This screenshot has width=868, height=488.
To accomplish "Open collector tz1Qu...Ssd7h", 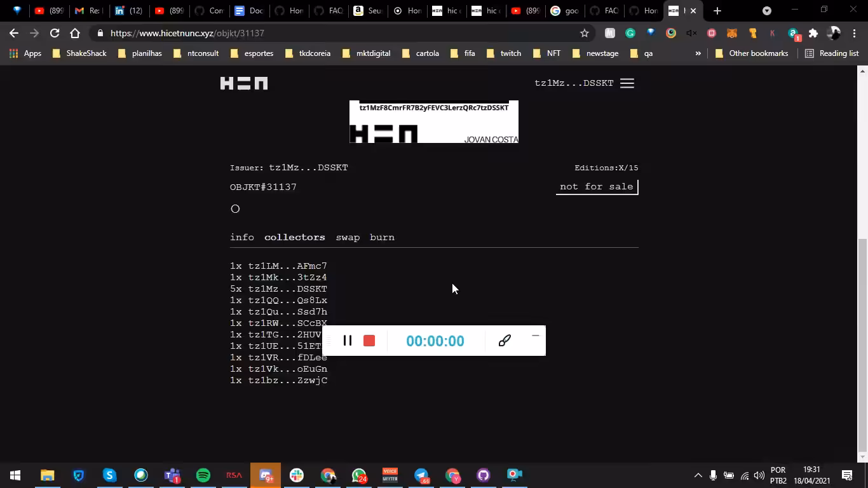I will click(288, 312).
